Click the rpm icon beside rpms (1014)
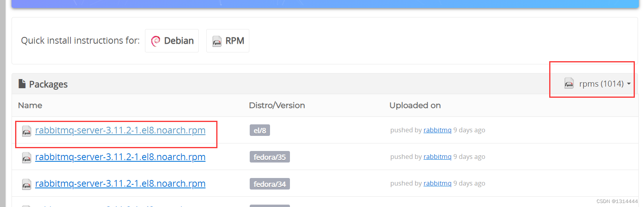644x207 pixels. pos(569,83)
